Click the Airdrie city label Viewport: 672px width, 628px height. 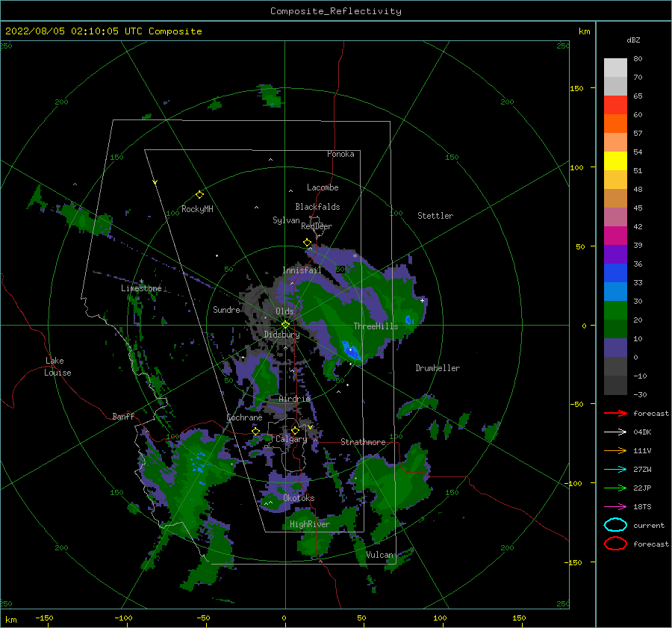tap(294, 399)
